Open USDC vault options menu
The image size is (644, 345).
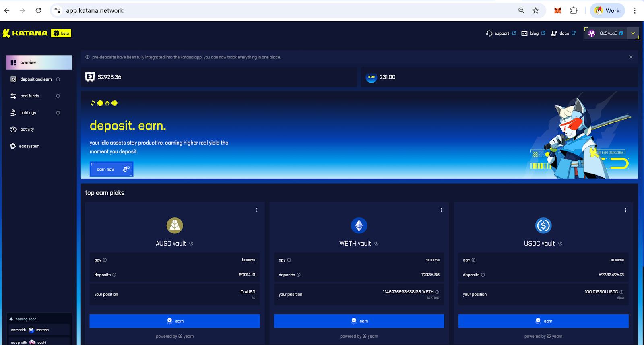point(625,210)
